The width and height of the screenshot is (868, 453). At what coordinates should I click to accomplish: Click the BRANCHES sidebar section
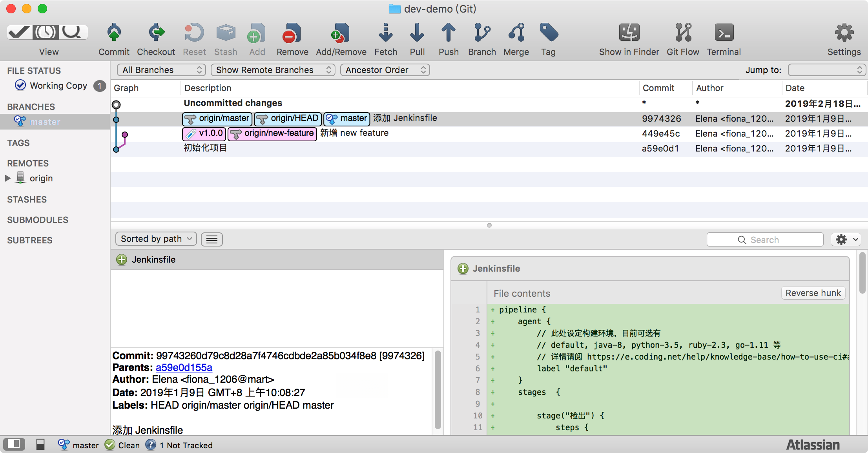(x=31, y=107)
